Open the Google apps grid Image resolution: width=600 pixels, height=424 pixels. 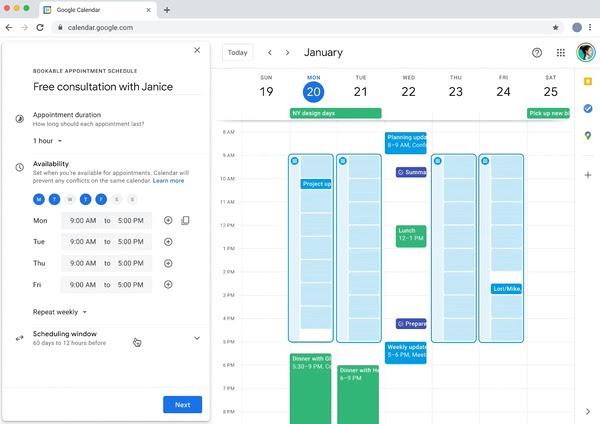click(561, 52)
